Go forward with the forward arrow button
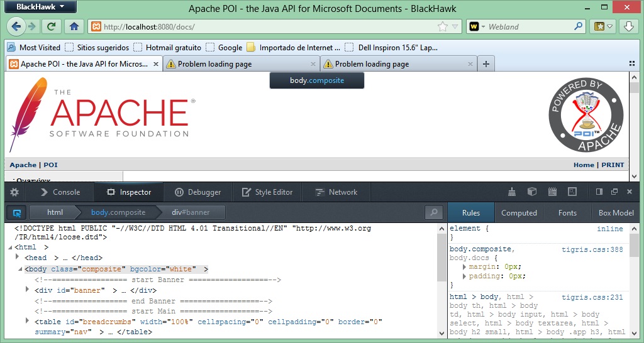This screenshot has height=343, width=644. 31,26
